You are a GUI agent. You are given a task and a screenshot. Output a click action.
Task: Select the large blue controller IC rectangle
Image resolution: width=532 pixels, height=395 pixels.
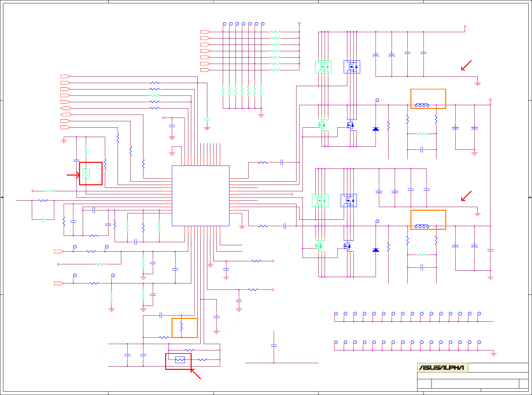click(x=201, y=196)
